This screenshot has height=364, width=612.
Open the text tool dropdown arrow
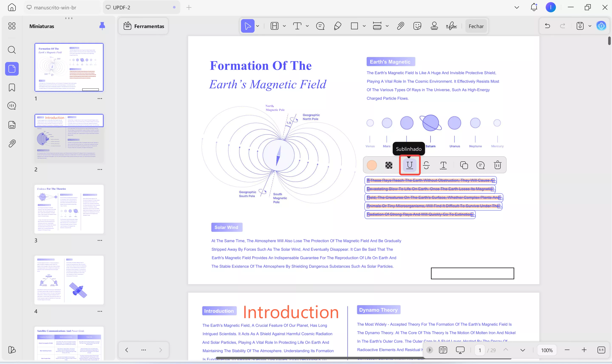(307, 26)
